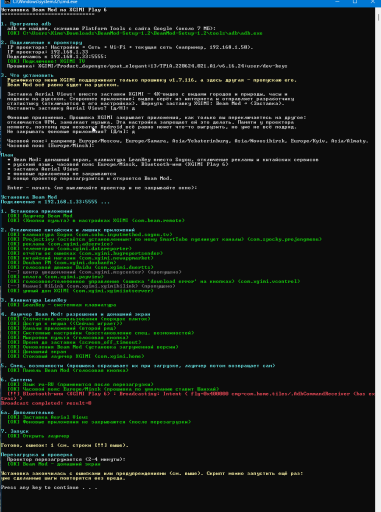Click the red 'Broadcast completed: result=0' line
The height and width of the screenshot is (512, 381).
click(x=46, y=403)
